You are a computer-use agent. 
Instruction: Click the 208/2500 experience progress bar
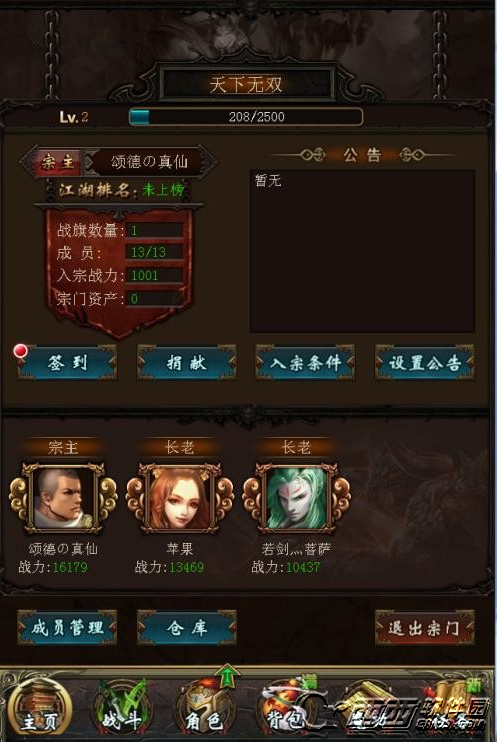point(246,117)
